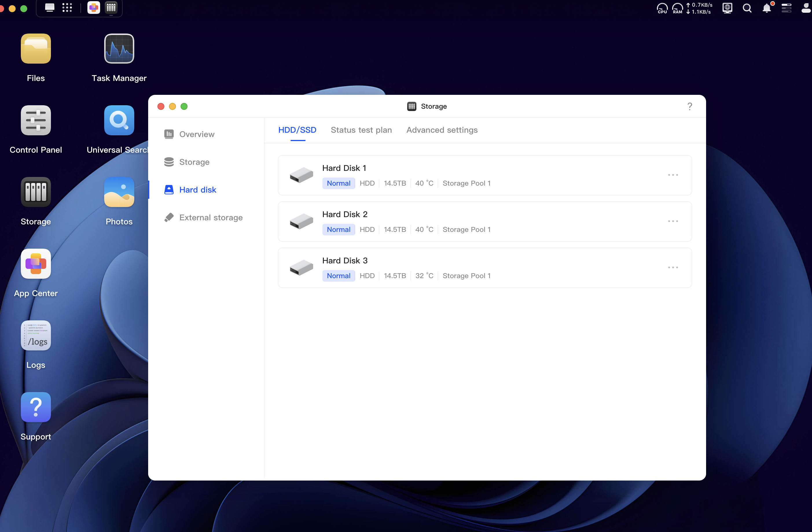
Task: Check the CPU usage indicator
Action: pos(662,8)
